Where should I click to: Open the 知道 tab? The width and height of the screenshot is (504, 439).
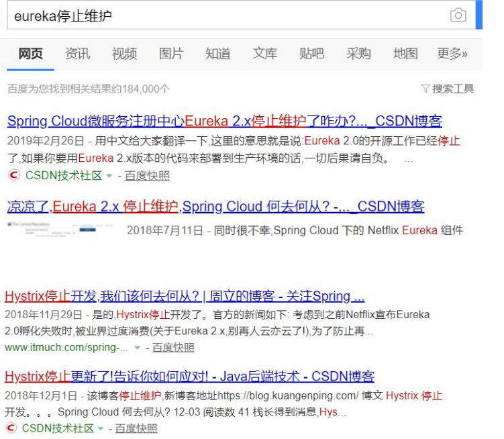coord(218,54)
